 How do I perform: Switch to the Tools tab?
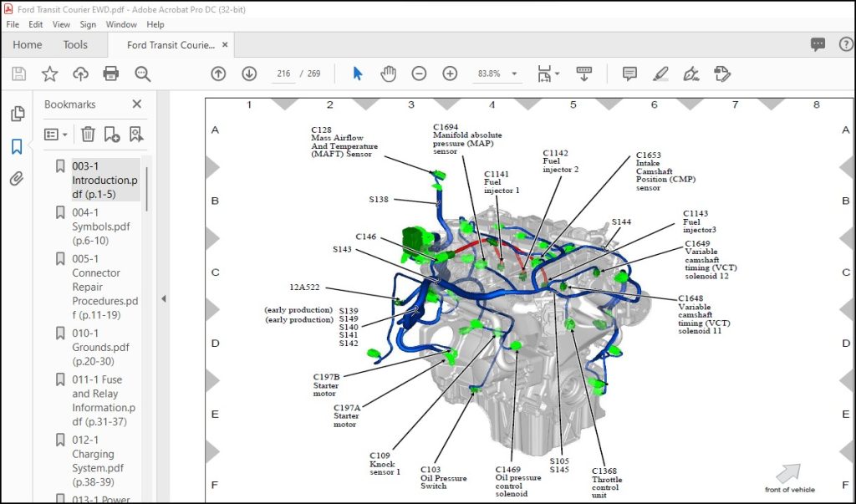(75, 45)
